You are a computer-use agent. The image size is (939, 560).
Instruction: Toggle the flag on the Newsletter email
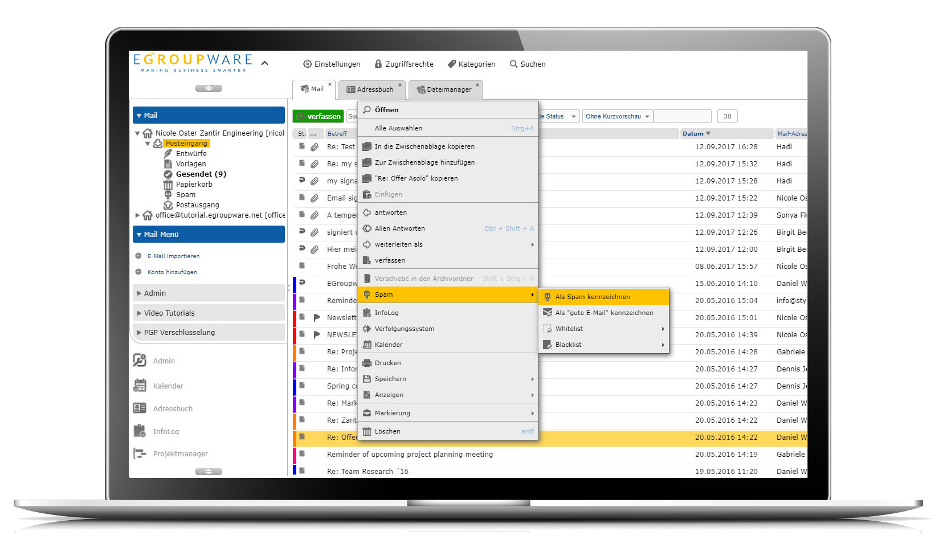[x=317, y=317]
